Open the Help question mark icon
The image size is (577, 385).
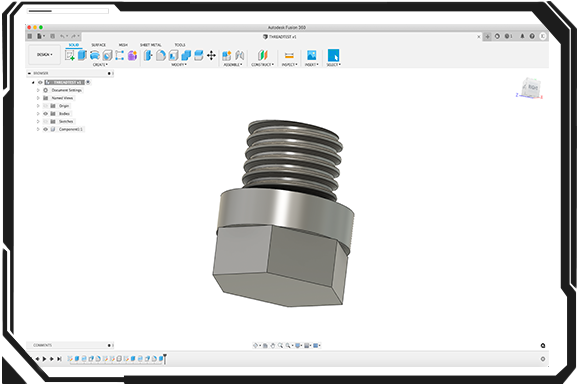[532, 36]
